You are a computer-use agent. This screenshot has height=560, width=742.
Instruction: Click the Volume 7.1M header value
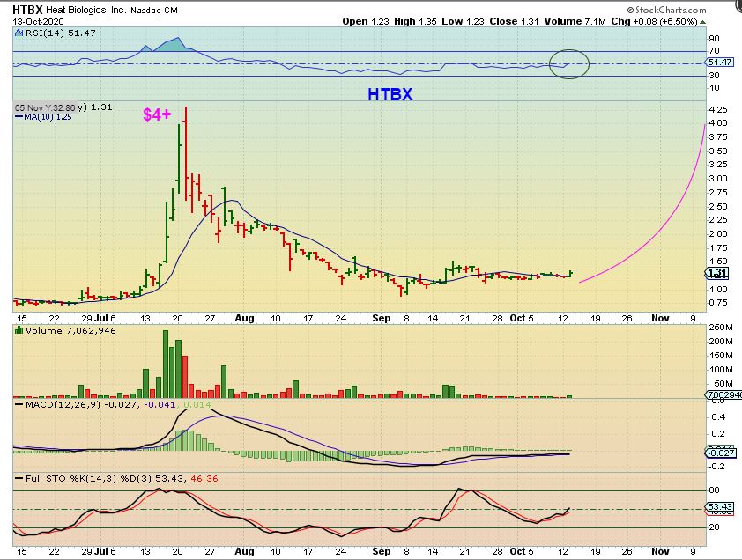575,21
